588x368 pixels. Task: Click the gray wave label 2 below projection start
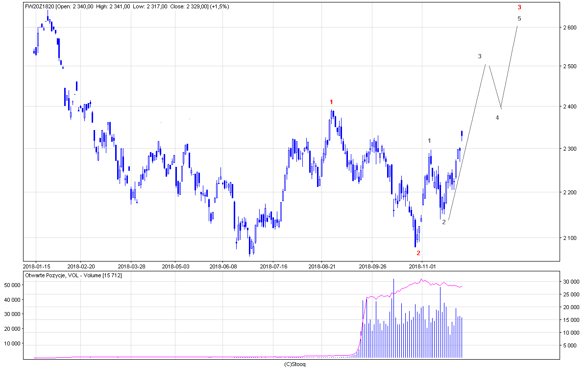444,222
